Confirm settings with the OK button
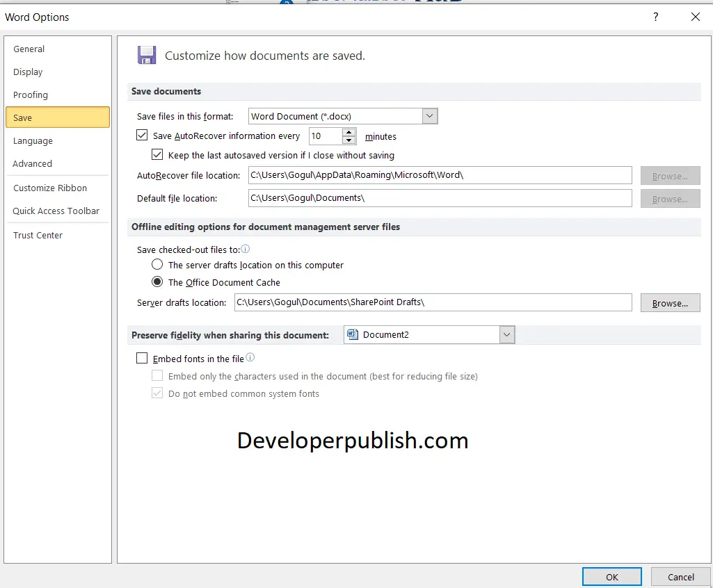713x588 pixels. pyautogui.click(x=612, y=577)
